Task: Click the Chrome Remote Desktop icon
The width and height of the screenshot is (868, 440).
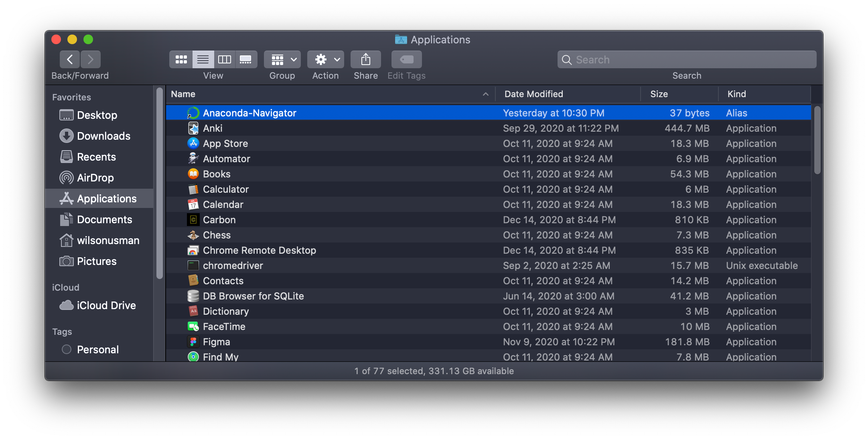Action: [x=193, y=250]
